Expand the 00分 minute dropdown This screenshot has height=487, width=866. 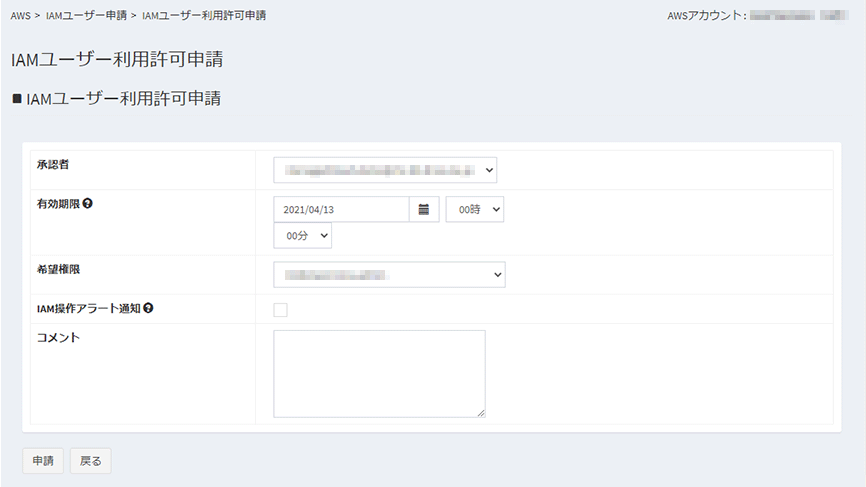(302, 236)
